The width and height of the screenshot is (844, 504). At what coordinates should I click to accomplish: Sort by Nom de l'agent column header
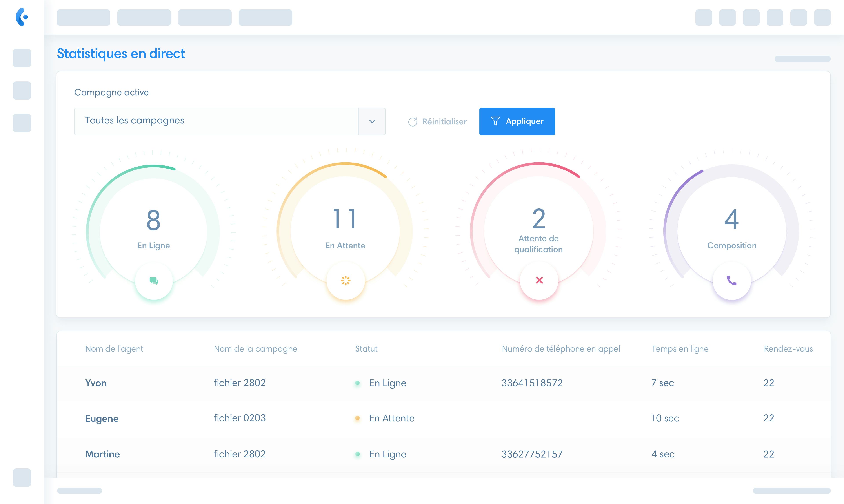pyautogui.click(x=114, y=349)
